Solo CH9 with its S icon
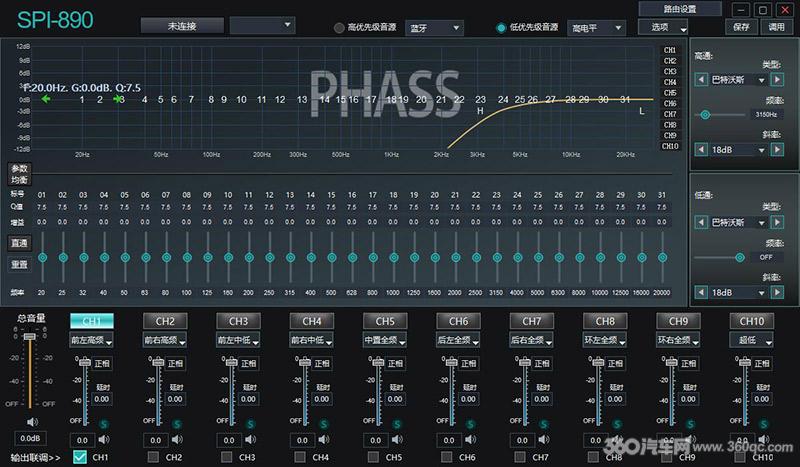This screenshot has width=800, height=467. 691,424
